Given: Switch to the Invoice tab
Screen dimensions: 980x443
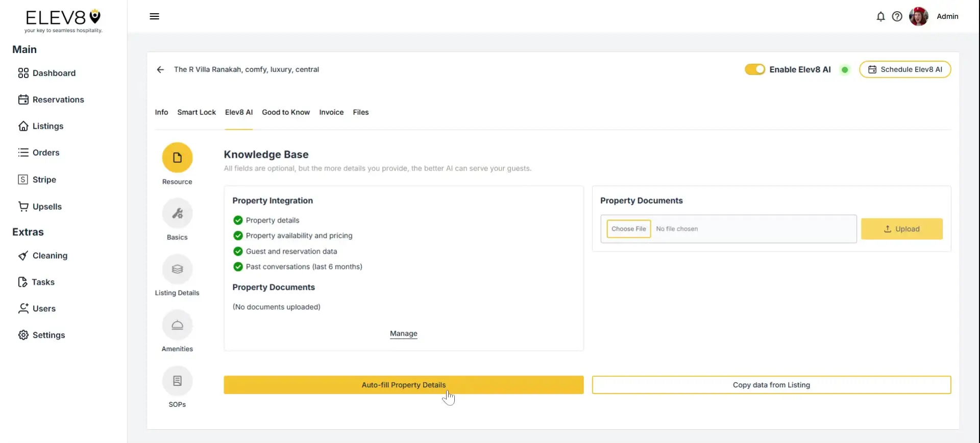Looking at the screenshot, I should (x=331, y=112).
